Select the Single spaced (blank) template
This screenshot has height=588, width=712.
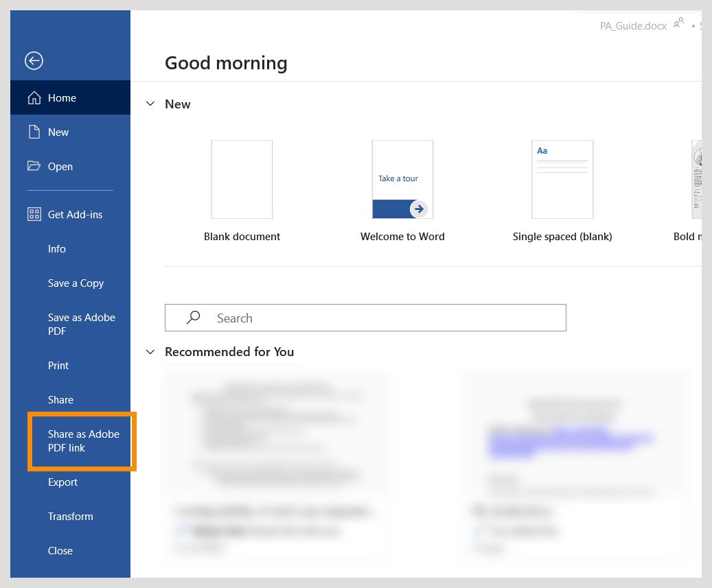tap(562, 179)
